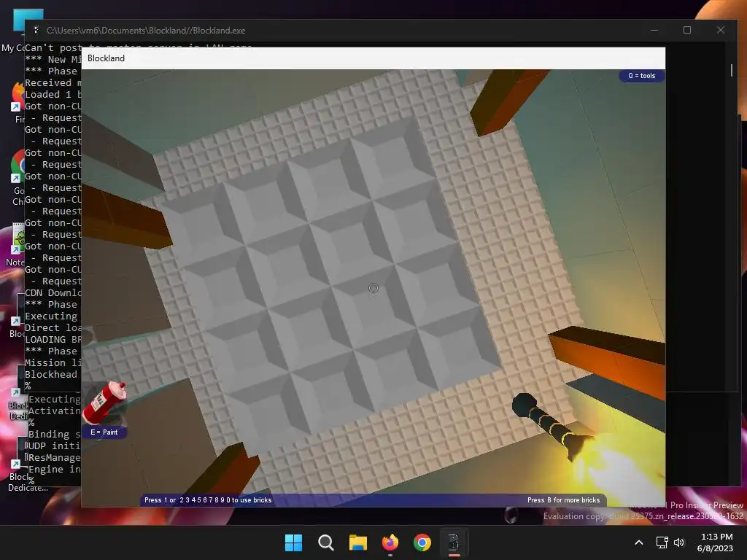Maximize the Blockland.exe console window

point(687,30)
